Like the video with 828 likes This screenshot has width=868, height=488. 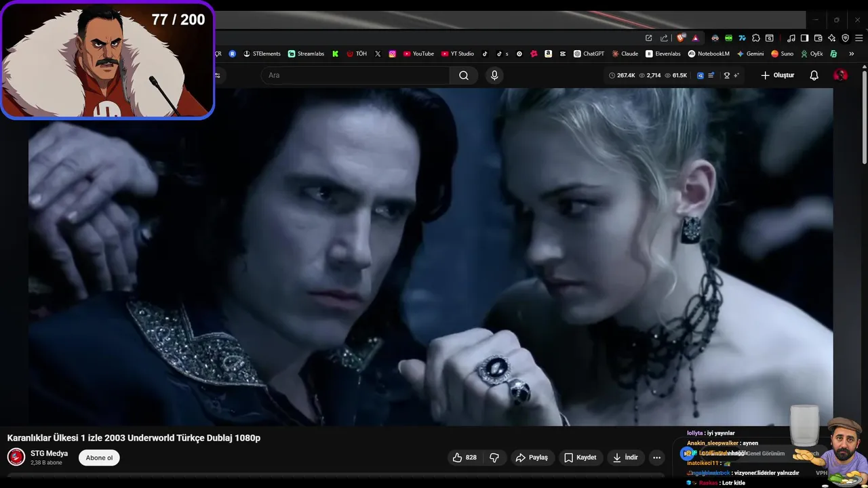point(465,457)
